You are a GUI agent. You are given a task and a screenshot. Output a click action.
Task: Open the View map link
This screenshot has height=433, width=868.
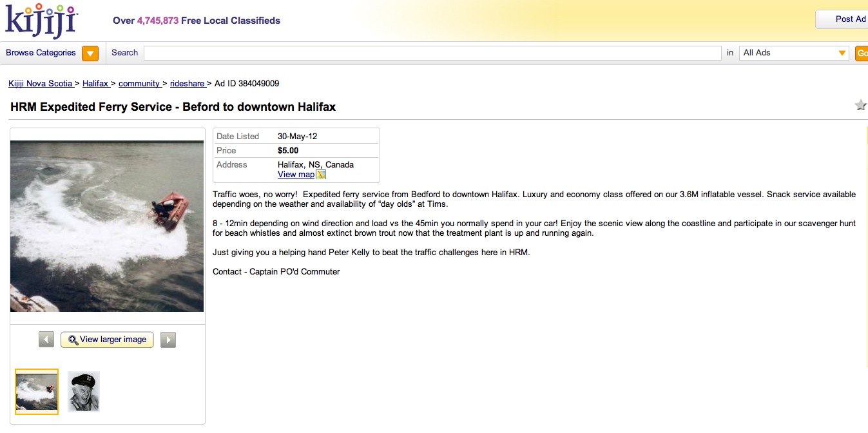pos(296,175)
